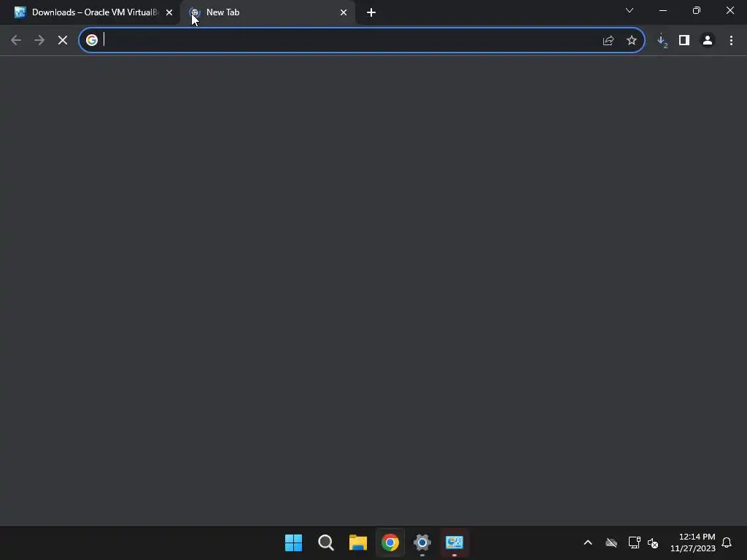
Task: Close the Downloads – Oracle VM VirtualBox tab
Action: point(169,12)
